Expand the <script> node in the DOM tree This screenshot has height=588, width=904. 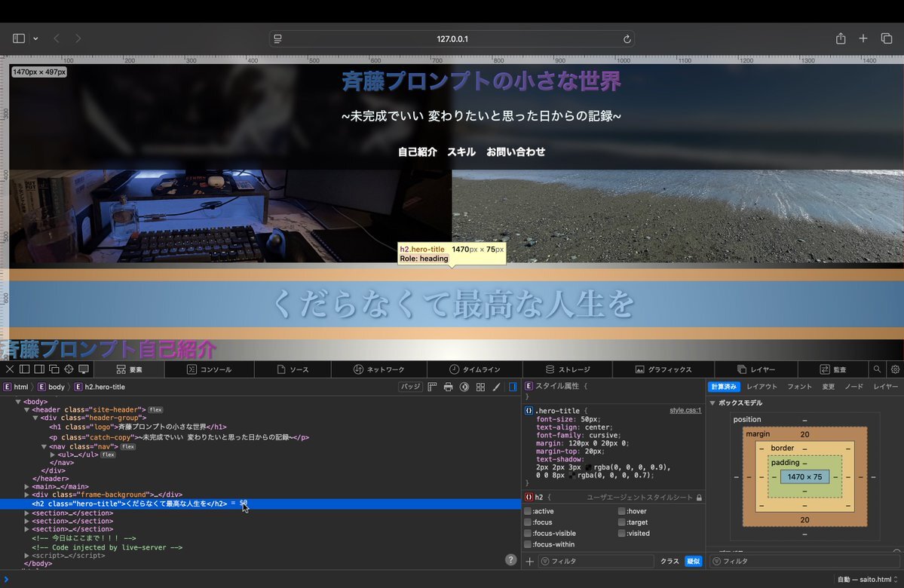click(26, 556)
